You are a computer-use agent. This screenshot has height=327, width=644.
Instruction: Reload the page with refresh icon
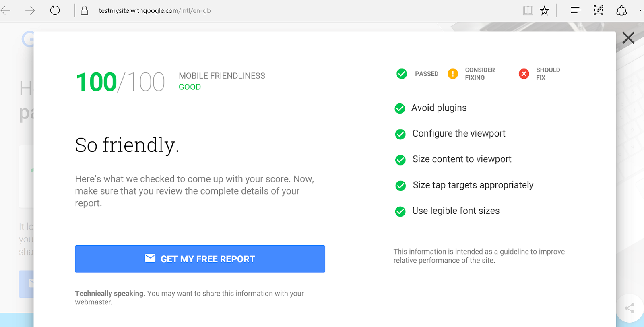55,10
